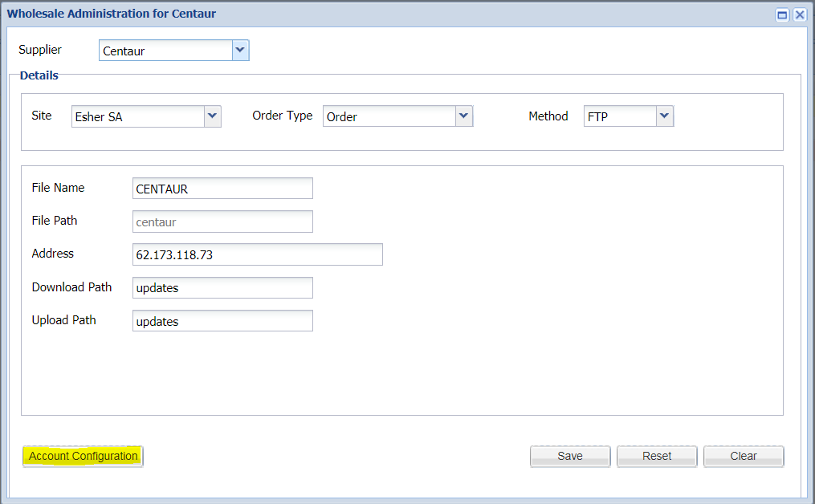Click the File Path label

point(55,221)
